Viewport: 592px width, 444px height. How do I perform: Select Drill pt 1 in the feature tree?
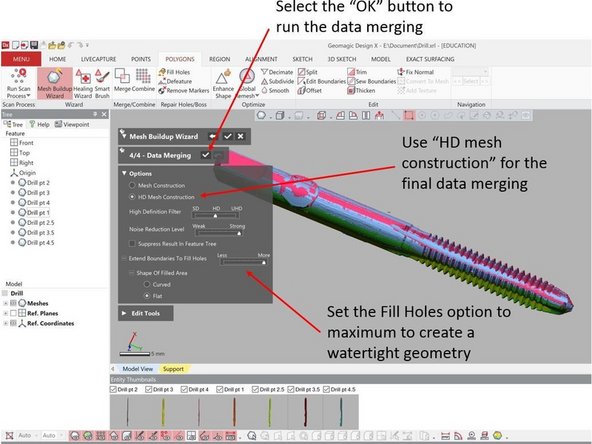[34, 213]
